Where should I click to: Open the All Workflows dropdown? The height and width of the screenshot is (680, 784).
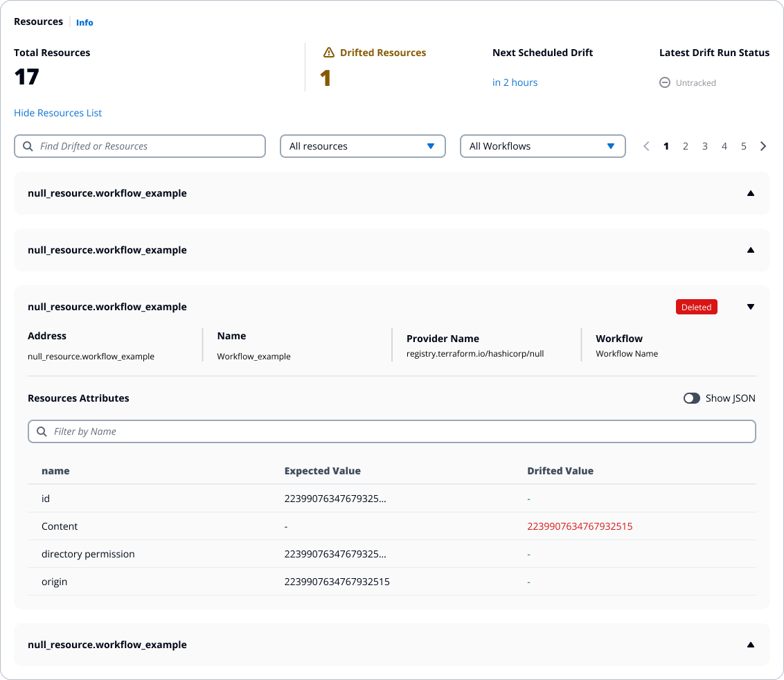[x=542, y=146]
